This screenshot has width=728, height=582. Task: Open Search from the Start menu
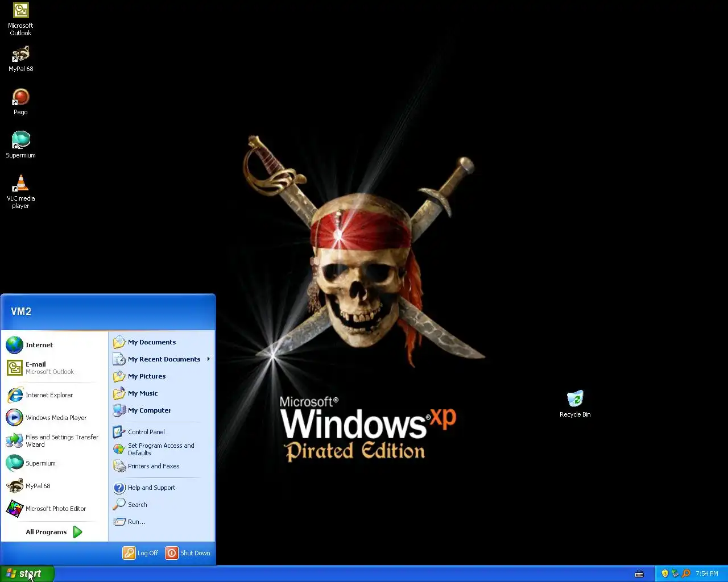point(162,505)
